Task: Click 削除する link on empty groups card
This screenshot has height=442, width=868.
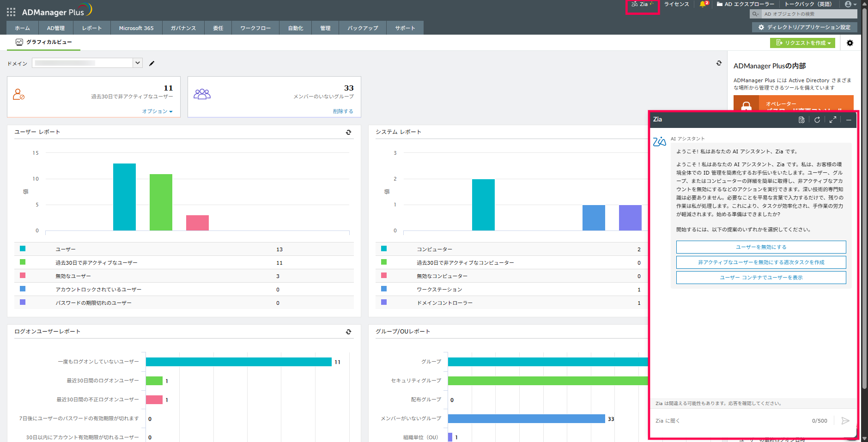Action: click(343, 111)
